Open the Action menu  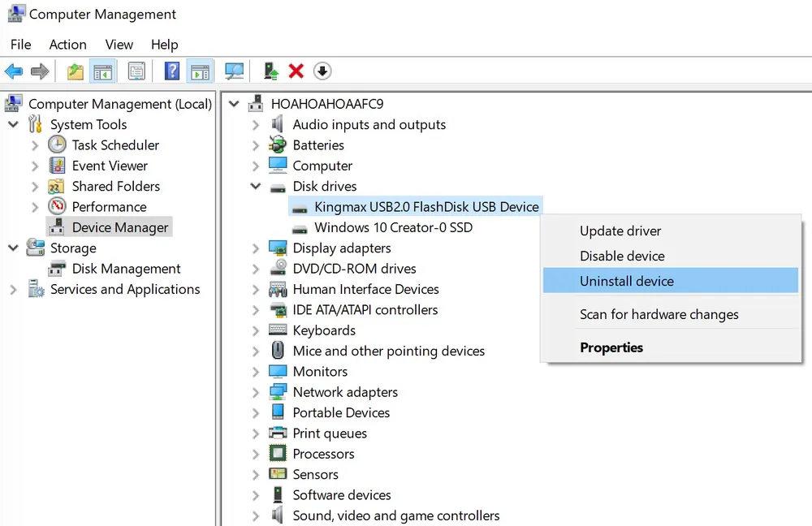point(68,45)
